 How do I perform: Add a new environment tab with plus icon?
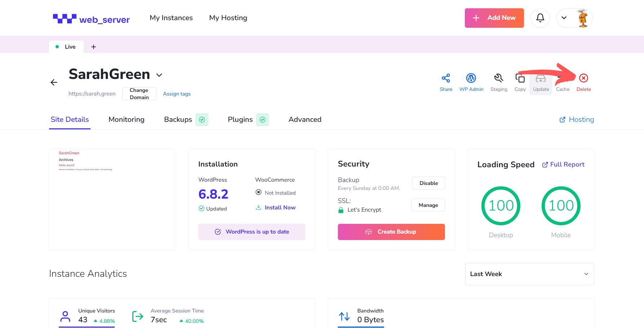point(93,47)
